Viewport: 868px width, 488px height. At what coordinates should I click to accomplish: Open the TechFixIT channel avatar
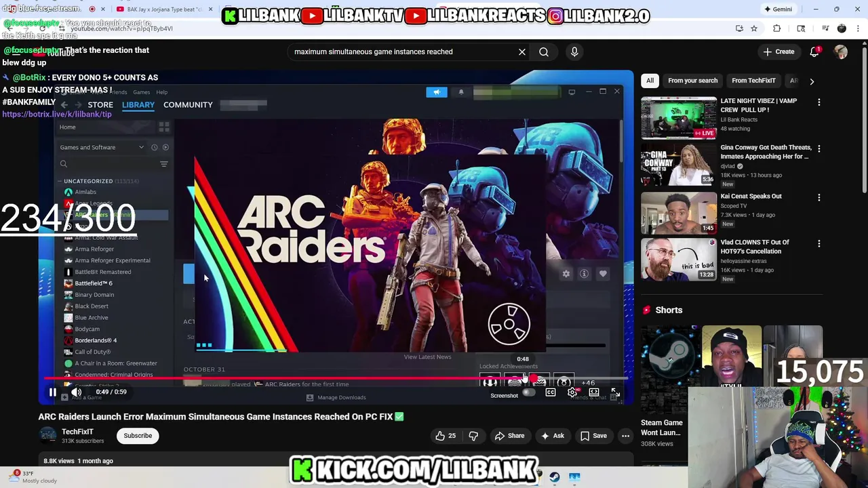pos(47,436)
